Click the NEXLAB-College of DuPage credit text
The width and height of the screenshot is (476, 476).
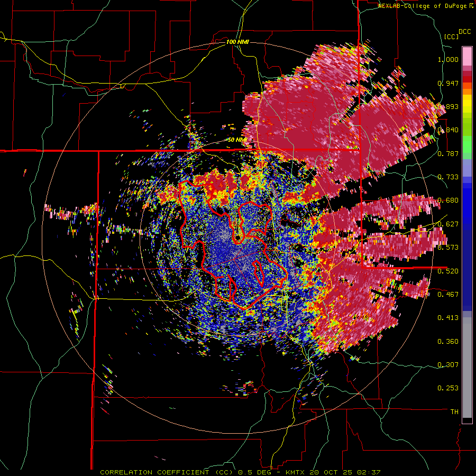coord(423,6)
